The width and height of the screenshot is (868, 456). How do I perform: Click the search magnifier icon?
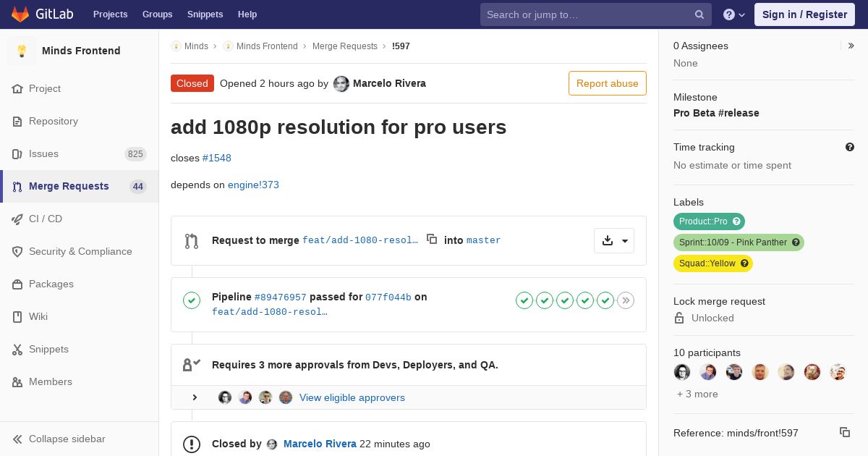point(699,14)
